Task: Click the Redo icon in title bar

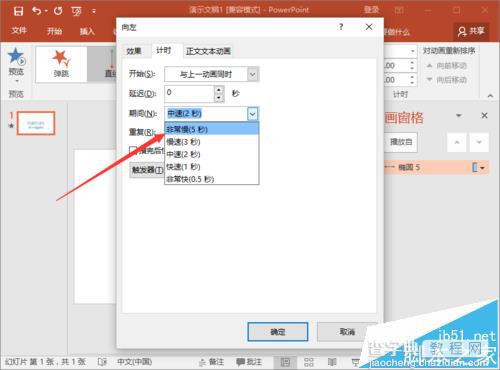Action: coord(58,11)
